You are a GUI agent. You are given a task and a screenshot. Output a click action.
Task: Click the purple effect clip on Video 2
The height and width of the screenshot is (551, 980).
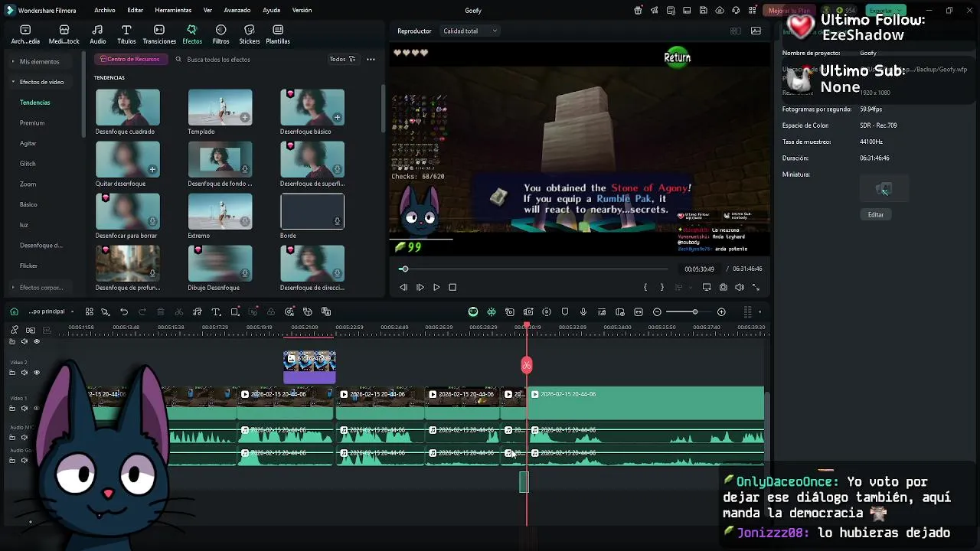pos(309,367)
